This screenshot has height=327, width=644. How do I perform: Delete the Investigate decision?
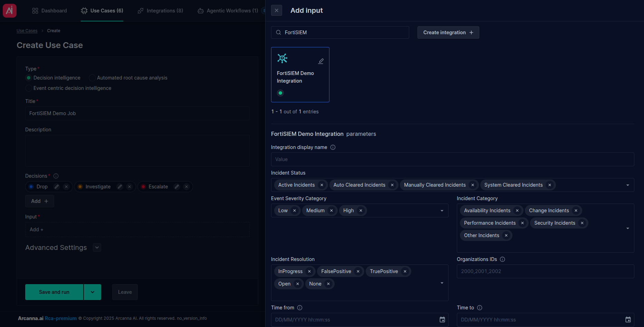(x=129, y=187)
